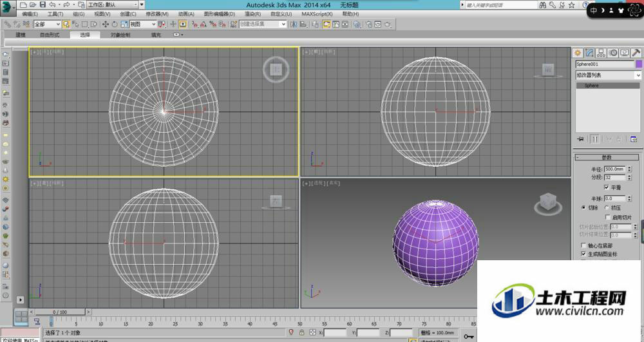This screenshot has height=342, width=644.
Task: Create a new scene with New icon
Action: tap(23, 5)
